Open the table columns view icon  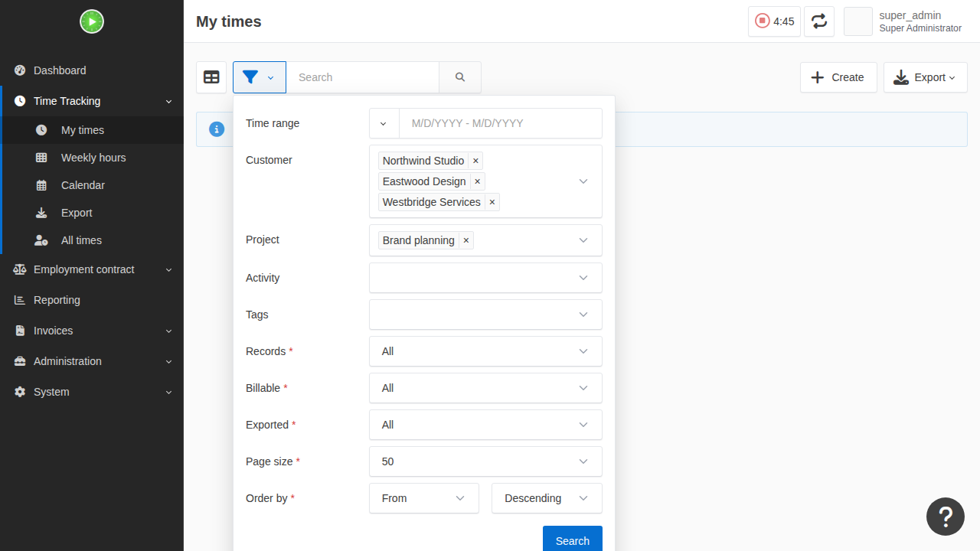[211, 77]
